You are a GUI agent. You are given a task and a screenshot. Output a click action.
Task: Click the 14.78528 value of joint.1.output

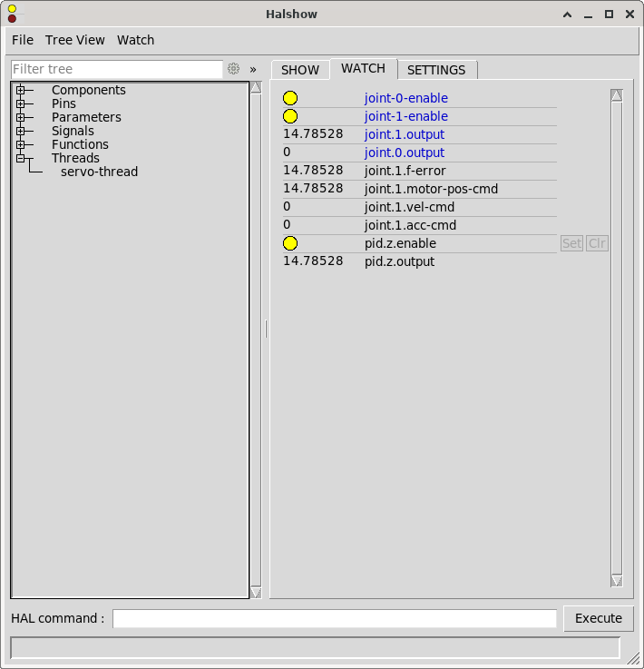pos(313,134)
